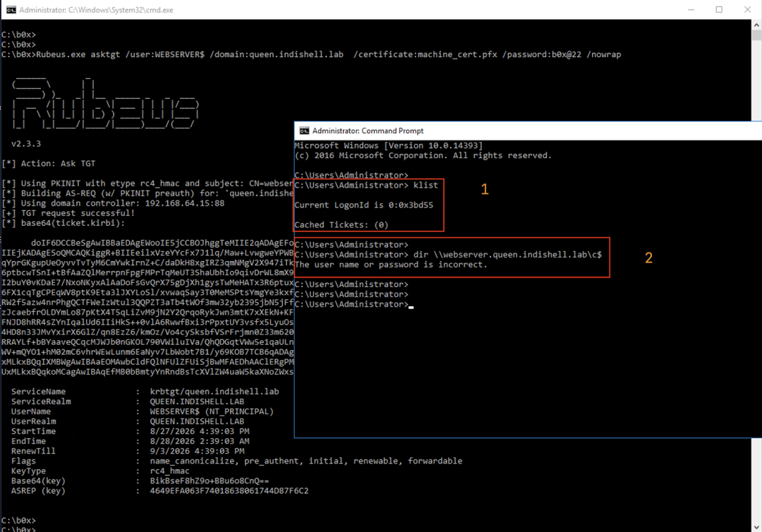Image resolution: width=762 pixels, height=532 pixels.
Task: Click the ASREP (key) hex value
Action: tap(229, 490)
